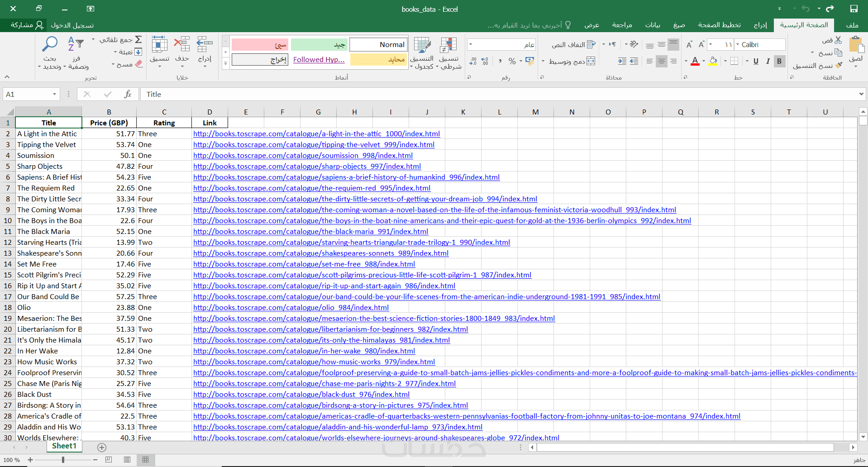Click the AutoSum (جمع تلقائي) sigma icon
The height and width of the screenshot is (467, 868).
(x=138, y=40)
